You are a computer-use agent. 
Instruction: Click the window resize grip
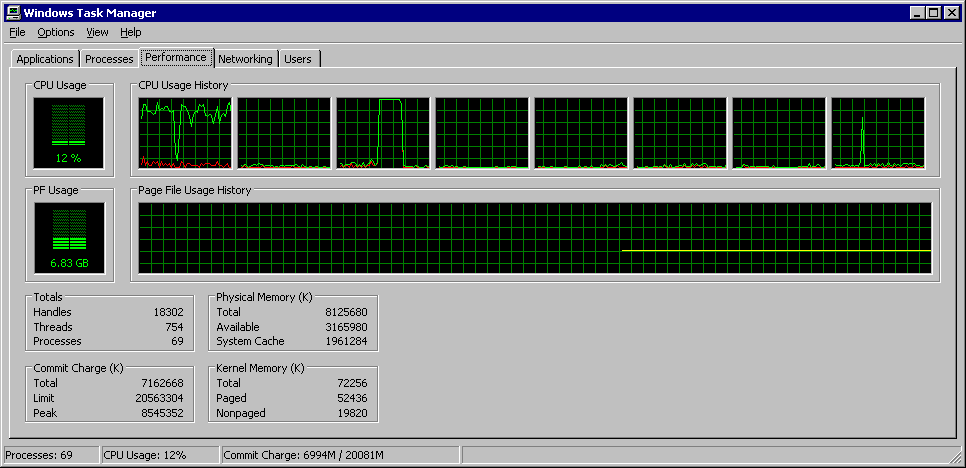click(954, 456)
